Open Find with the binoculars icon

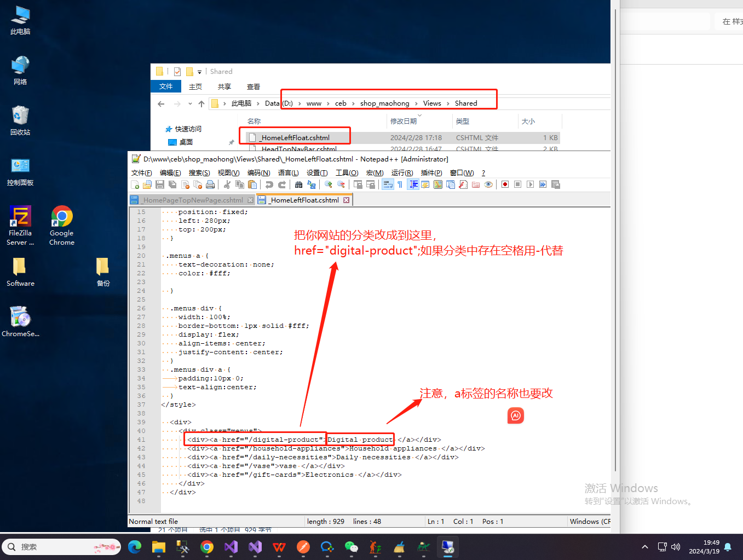[298, 184]
